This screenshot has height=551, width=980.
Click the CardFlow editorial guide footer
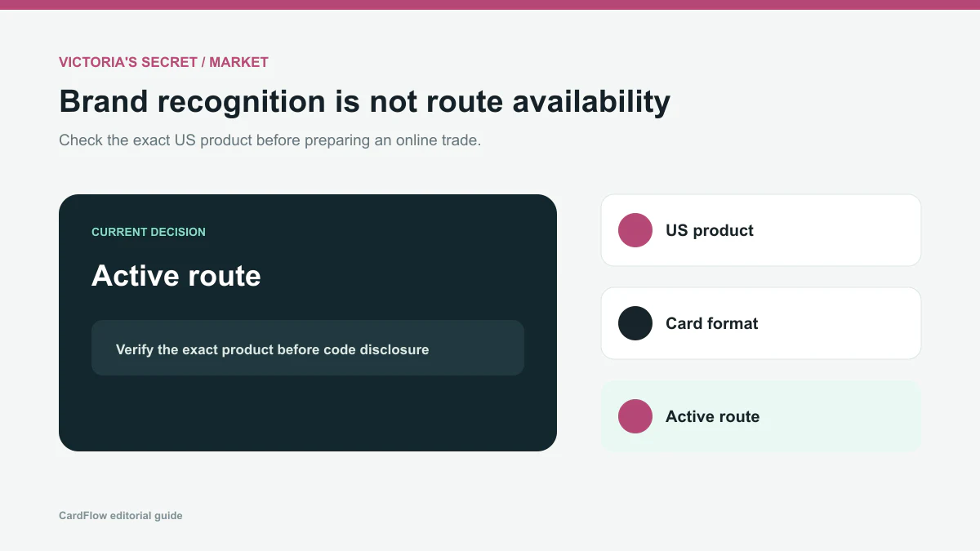121,516
